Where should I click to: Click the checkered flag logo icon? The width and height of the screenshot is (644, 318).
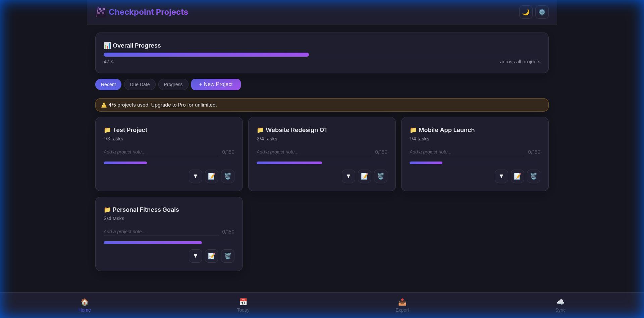[x=101, y=12]
